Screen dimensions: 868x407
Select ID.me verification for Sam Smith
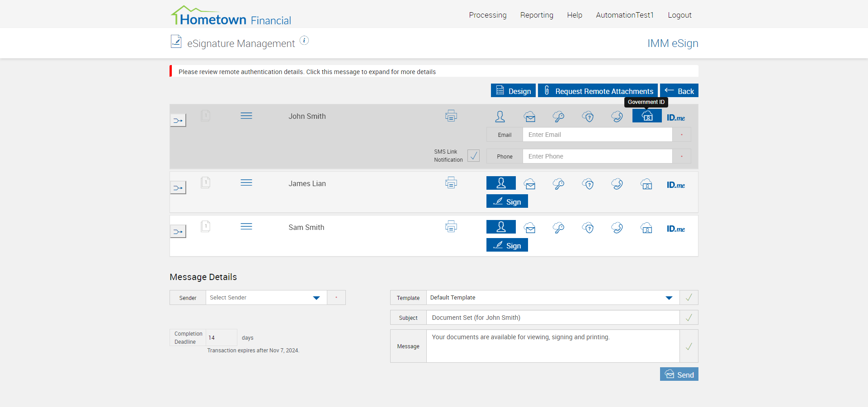(675, 229)
